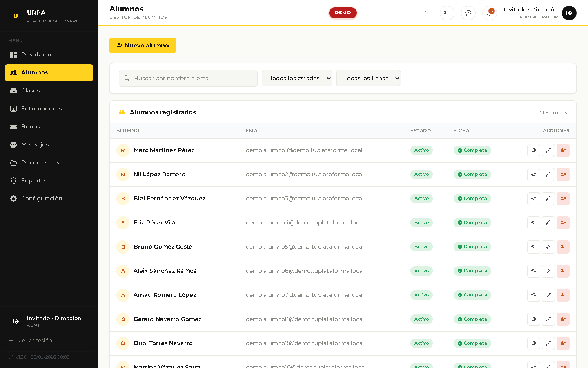The height and width of the screenshot is (368, 588).
Task: View details of Nil López Romero
Action: pyautogui.click(x=534, y=175)
